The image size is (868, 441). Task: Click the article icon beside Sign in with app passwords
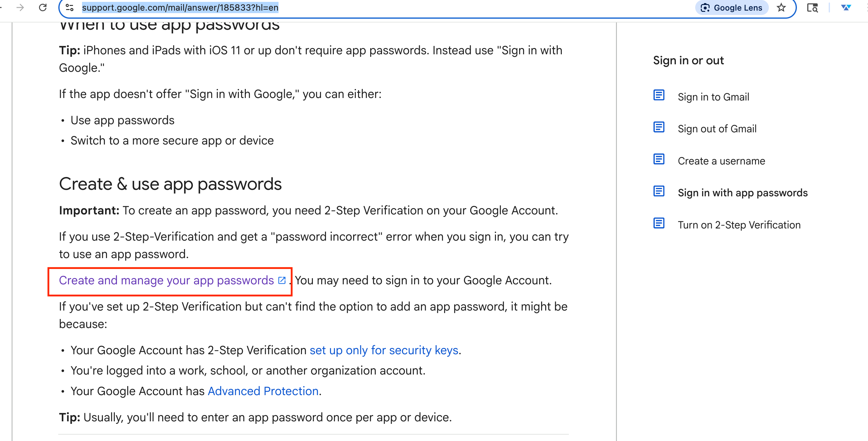pos(659,192)
